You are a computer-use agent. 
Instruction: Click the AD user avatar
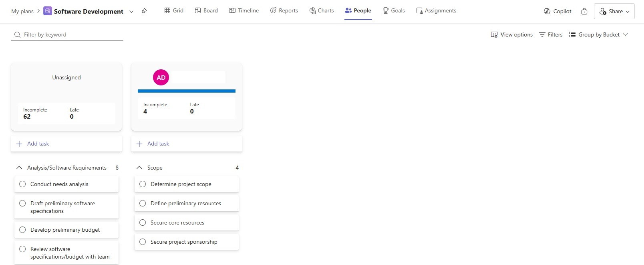point(161,77)
